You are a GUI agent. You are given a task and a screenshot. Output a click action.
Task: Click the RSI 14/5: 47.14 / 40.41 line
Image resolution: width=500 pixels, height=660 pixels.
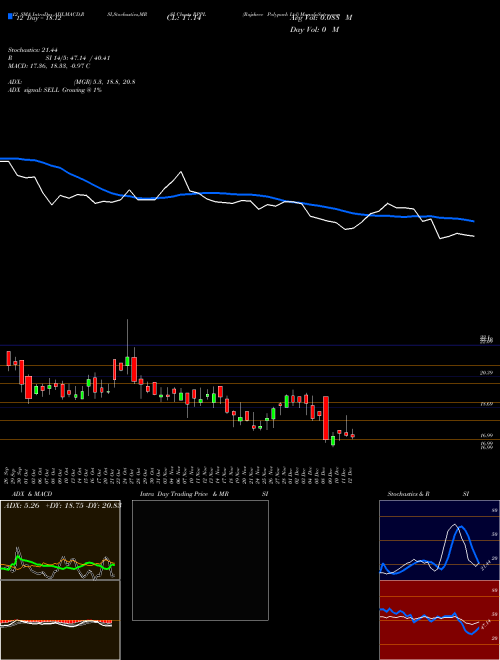coord(59,58)
